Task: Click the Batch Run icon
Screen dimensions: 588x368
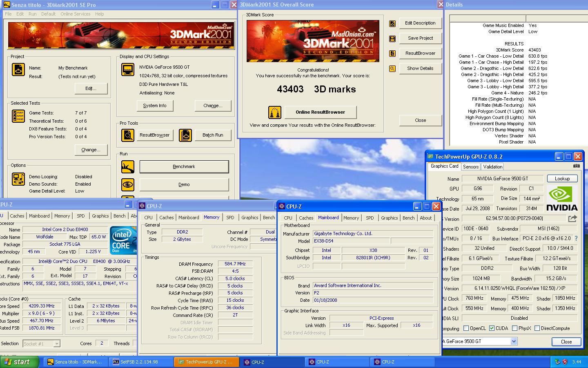Action: pyautogui.click(x=185, y=135)
